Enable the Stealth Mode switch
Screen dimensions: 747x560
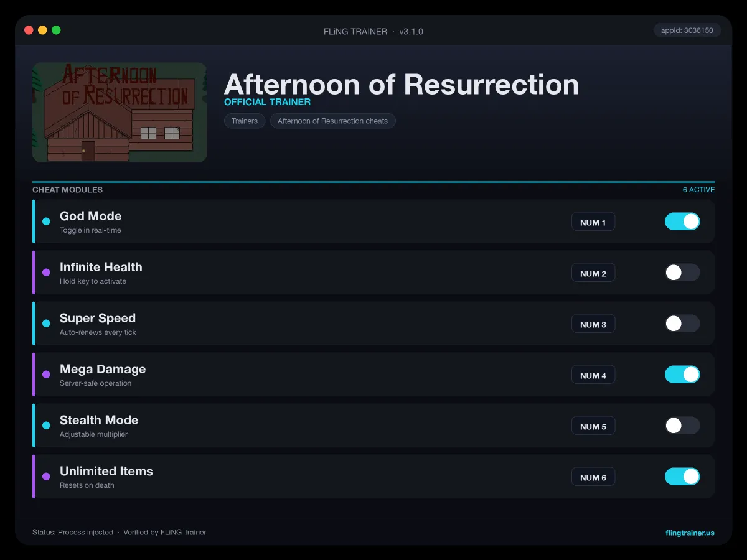(682, 426)
